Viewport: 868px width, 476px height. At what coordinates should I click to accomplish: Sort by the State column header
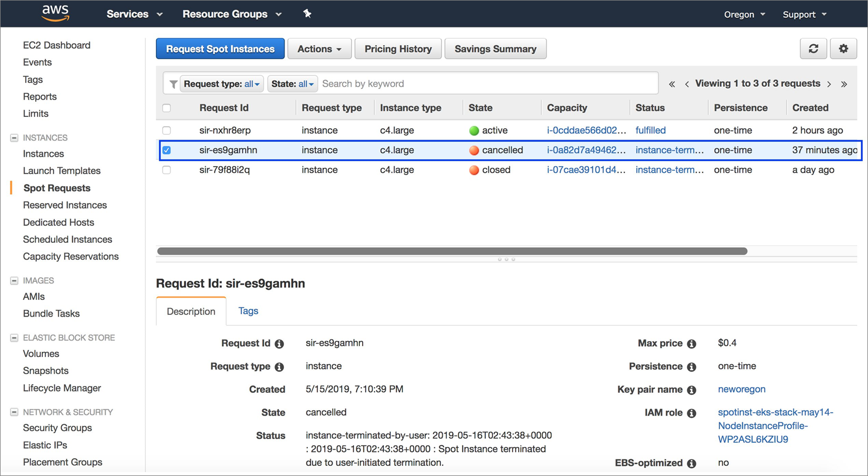tap(481, 108)
